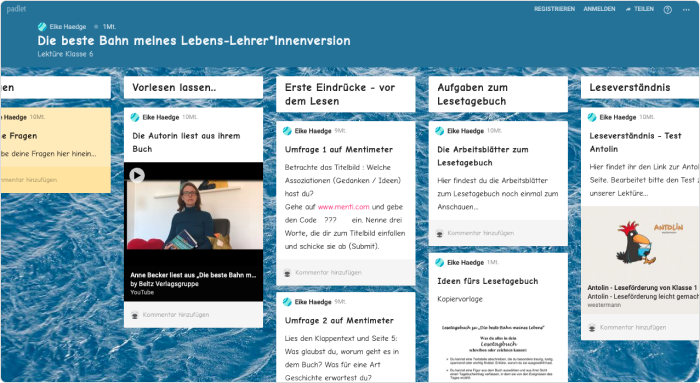Viewport: 700px width, 383px height.
Task: Click avatar icon on Die Arbeitsblätter post
Action: (440, 131)
